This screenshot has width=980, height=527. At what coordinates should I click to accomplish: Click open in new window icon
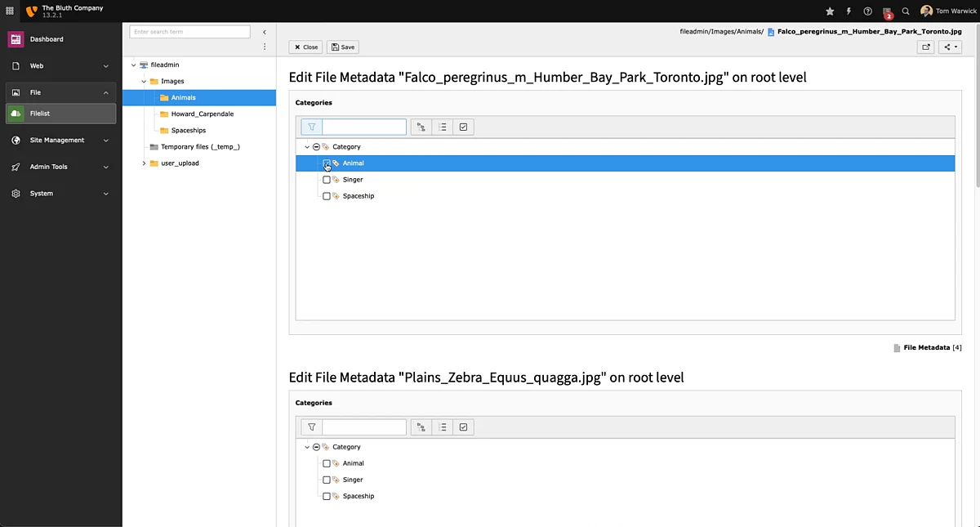click(926, 47)
